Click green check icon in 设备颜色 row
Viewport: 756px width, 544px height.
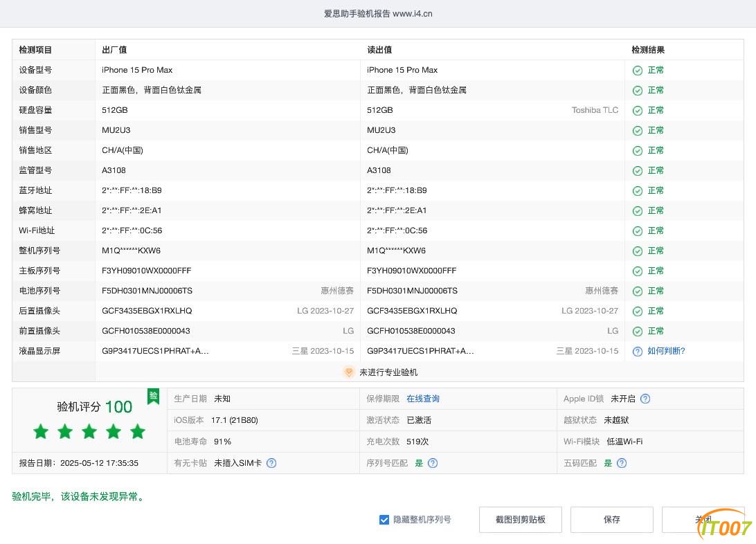click(638, 91)
